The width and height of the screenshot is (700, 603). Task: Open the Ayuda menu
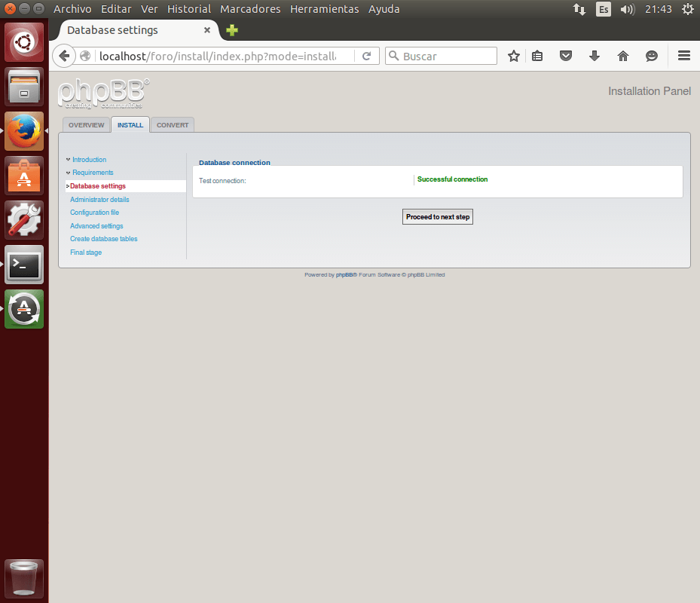[384, 9]
